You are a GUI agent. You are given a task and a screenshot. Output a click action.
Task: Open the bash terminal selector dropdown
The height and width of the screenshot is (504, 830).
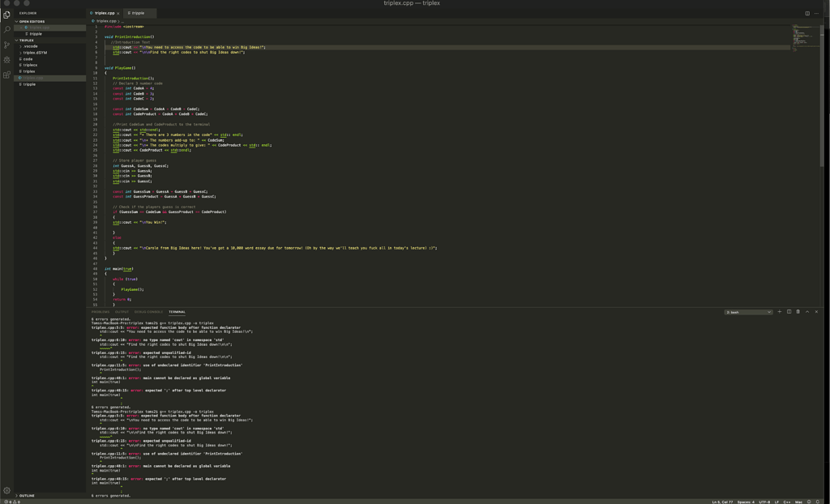tap(747, 312)
